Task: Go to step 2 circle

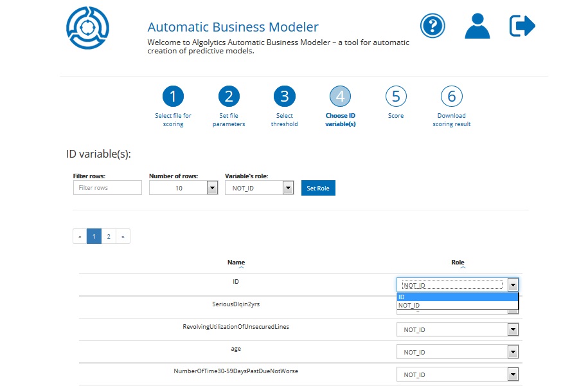Action: (229, 96)
